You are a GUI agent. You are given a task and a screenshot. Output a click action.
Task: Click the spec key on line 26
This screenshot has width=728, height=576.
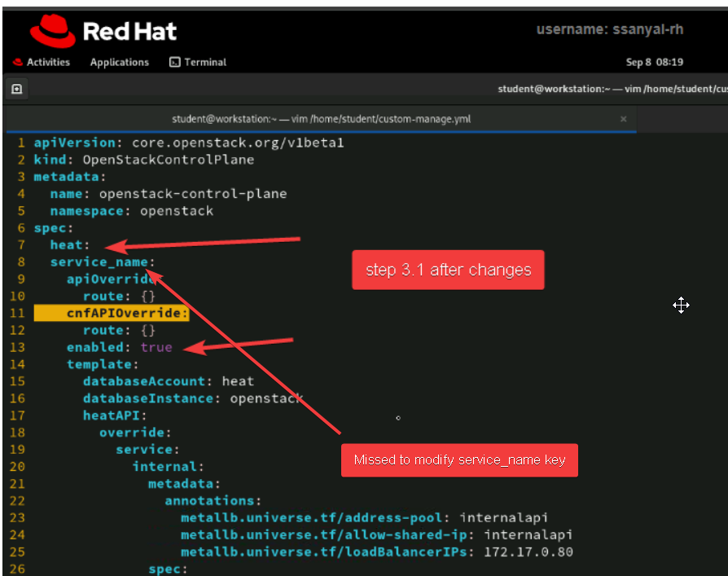[x=164, y=569]
